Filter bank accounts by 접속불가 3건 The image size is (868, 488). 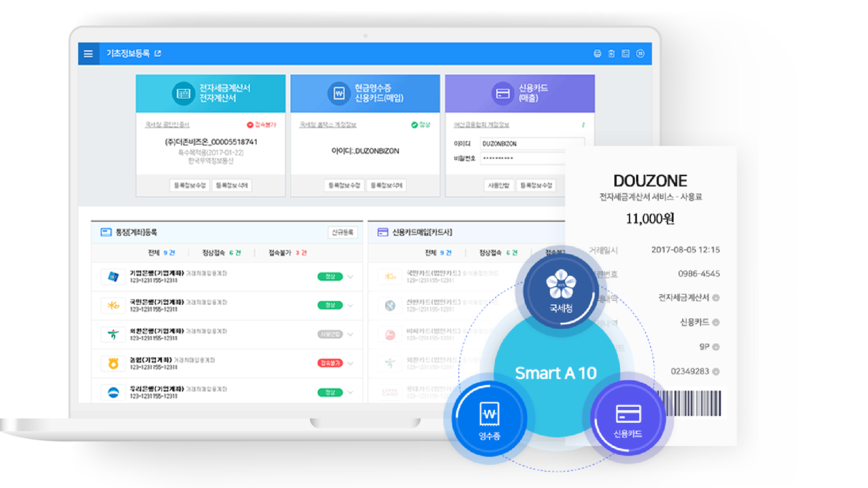(288, 252)
